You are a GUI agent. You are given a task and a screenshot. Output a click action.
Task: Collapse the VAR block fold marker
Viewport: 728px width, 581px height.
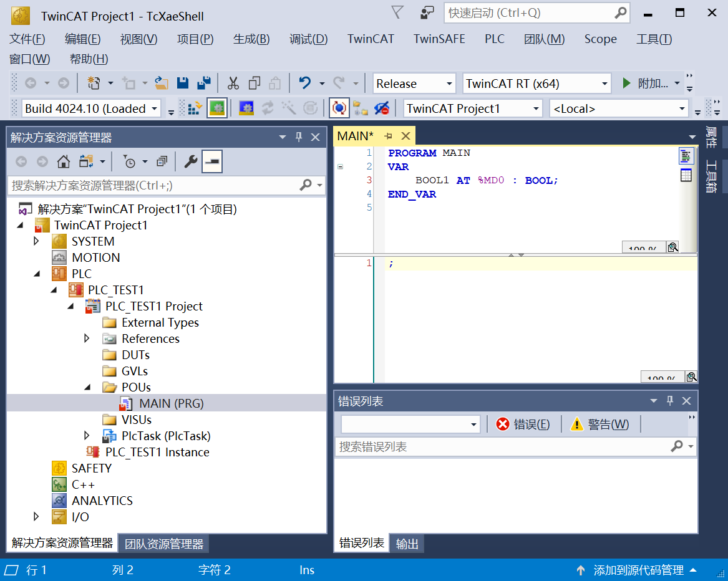coord(341,166)
